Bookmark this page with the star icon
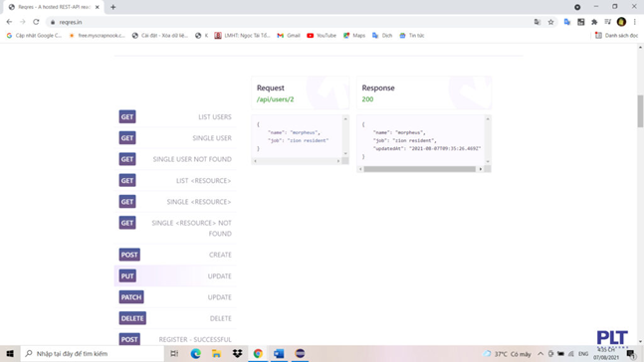 (550, 22)
